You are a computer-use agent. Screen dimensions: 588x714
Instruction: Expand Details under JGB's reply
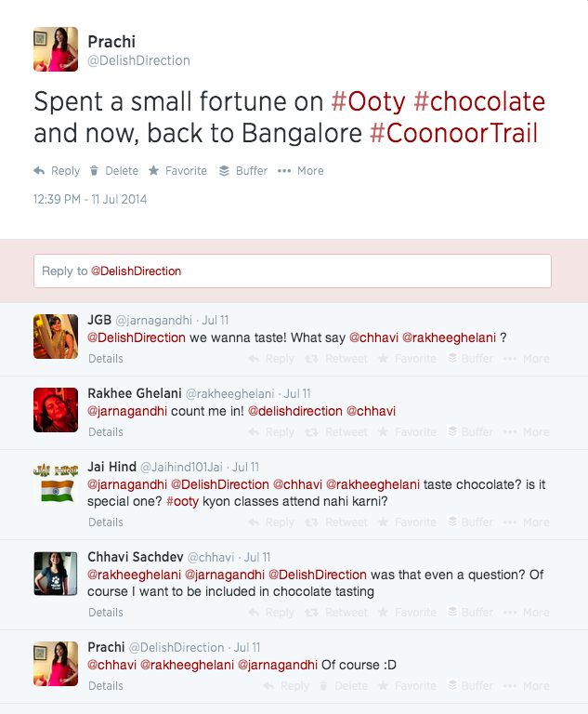click(x=106, y=359)
